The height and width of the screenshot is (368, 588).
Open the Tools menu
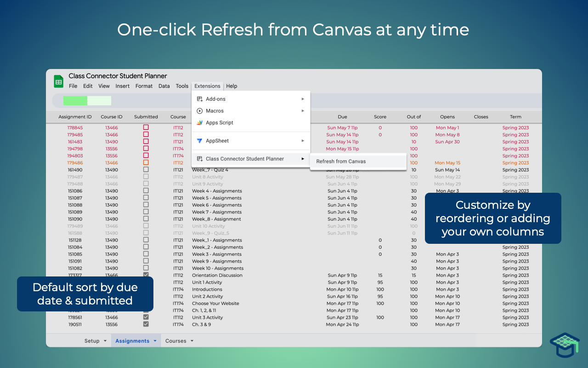[182, 86]
